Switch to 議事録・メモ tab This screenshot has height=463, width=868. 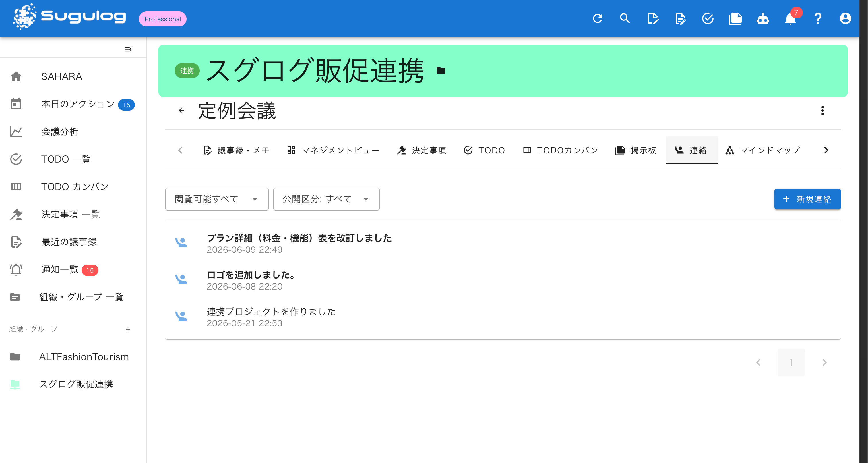236,150
